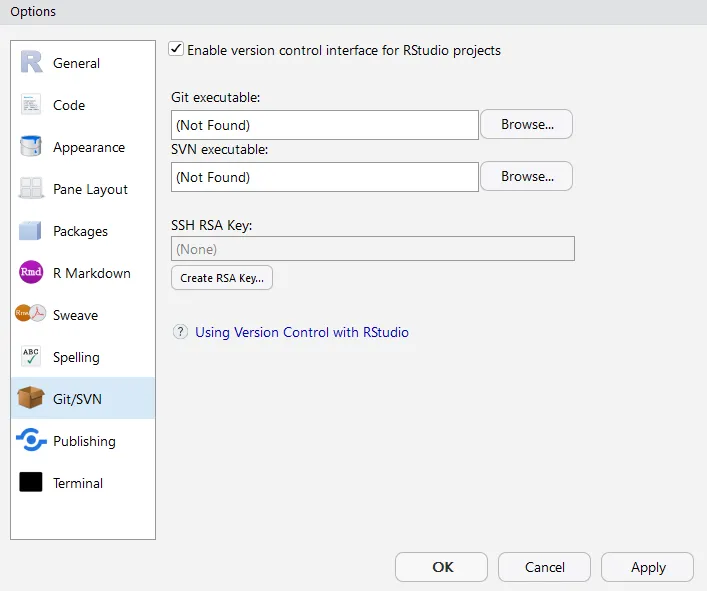Open R Markdown purple Rmd icon
The width and height of the screenshot is (707, 591).
(x=31, y=273)
